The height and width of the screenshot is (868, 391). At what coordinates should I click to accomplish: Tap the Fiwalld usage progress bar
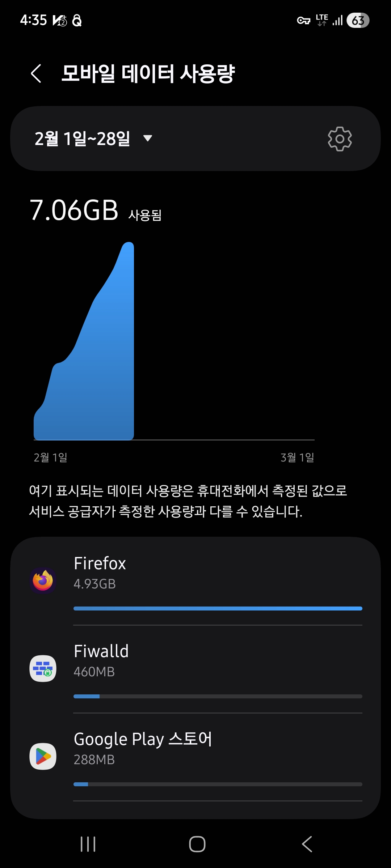tap(218, 697)
